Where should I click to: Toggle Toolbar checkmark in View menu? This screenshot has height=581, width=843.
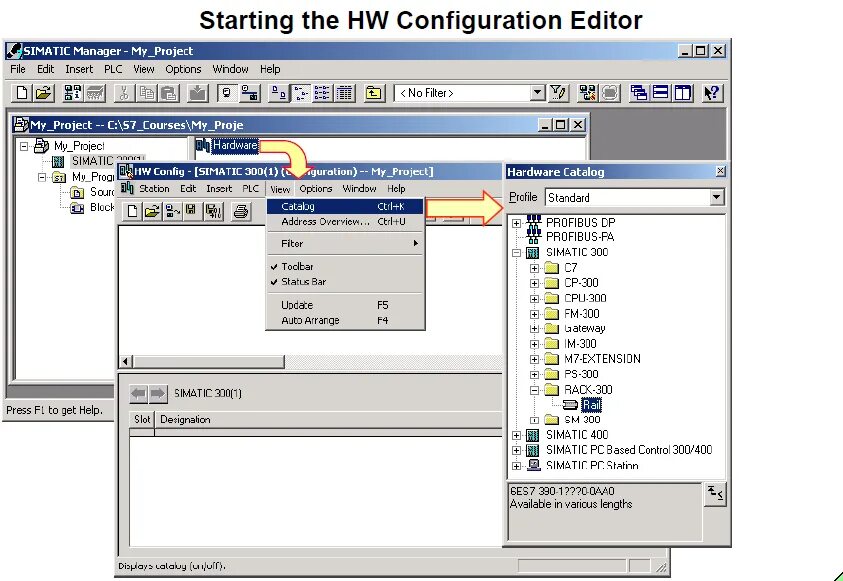pyautogui.click(x=345, y=267)
